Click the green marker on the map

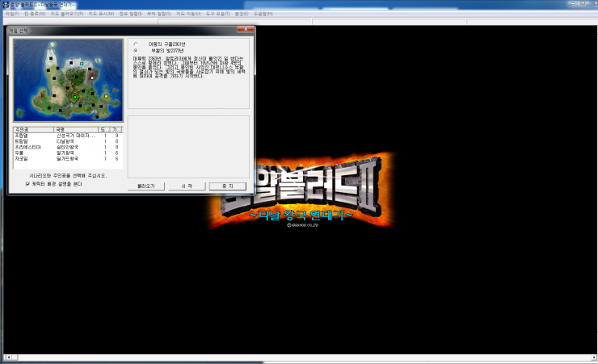(75, 97)
